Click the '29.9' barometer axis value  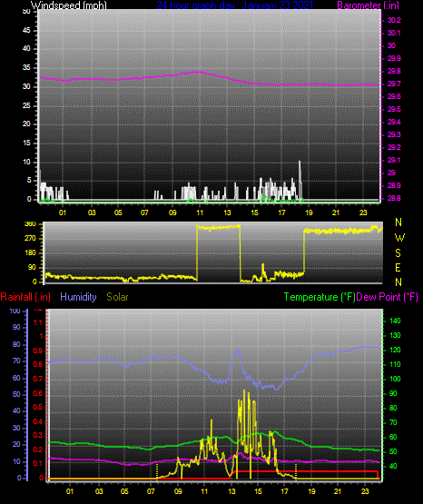(x=394, y=58)
